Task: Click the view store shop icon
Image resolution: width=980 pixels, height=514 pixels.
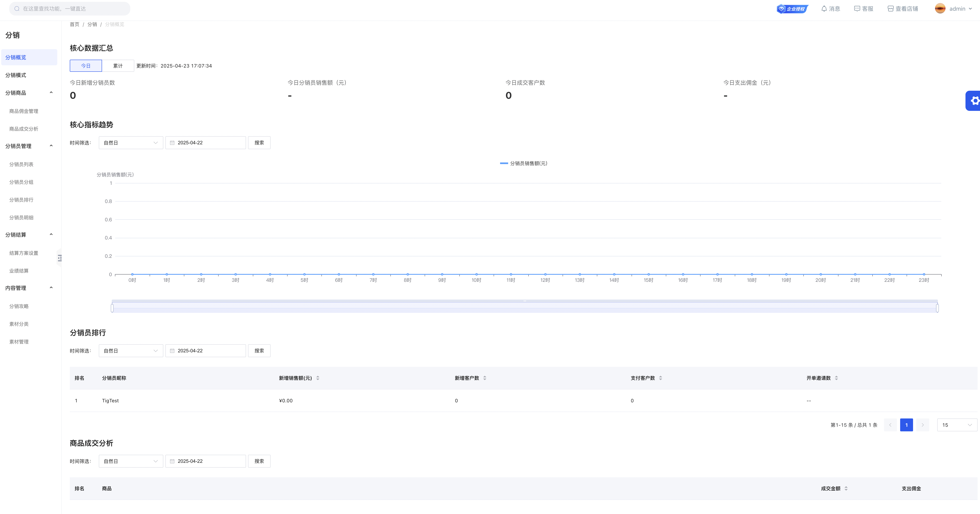Action: click(x=890, y=9)
